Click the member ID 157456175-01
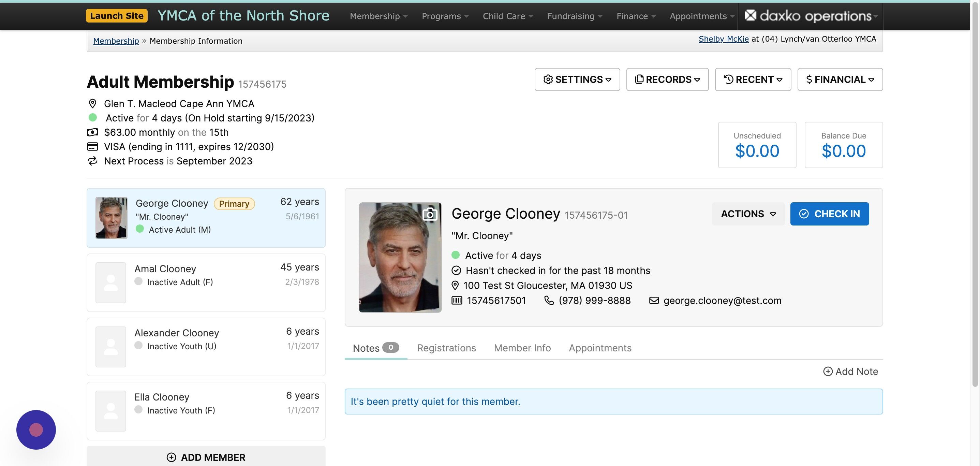 (x=596, y=215)
